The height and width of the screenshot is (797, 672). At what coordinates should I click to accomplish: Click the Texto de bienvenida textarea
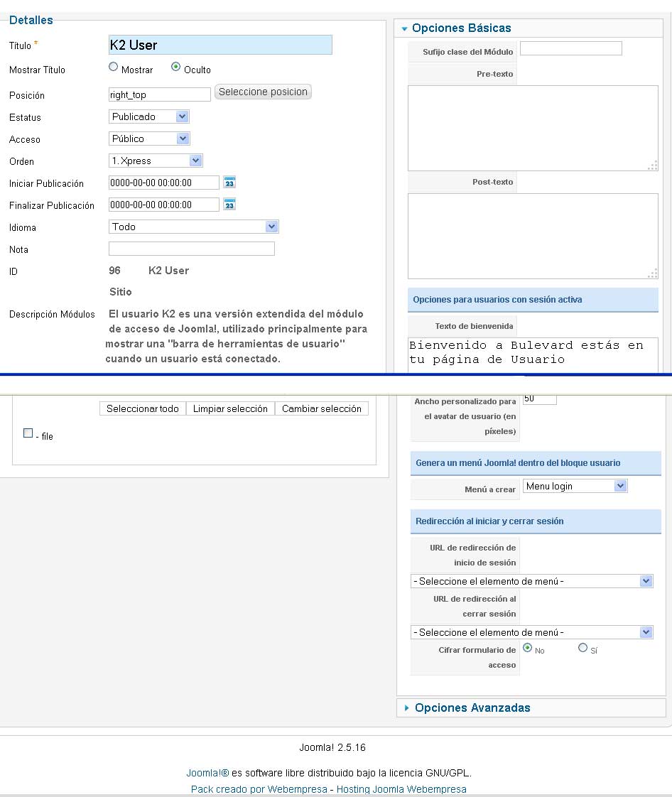tap(533, 354)
